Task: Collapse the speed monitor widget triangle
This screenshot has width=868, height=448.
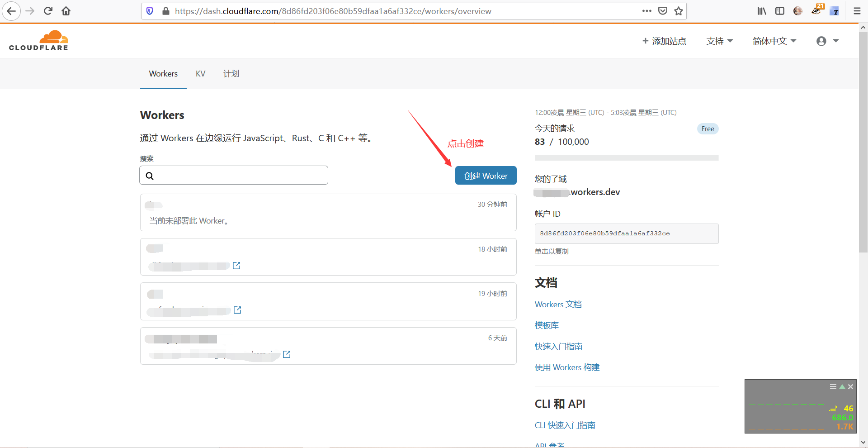Action: (842, 386)
